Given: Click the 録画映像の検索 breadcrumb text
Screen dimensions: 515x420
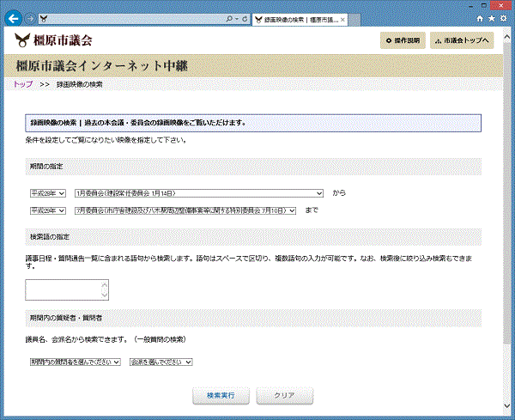Looking at the screenshot, I should [80, 84].
